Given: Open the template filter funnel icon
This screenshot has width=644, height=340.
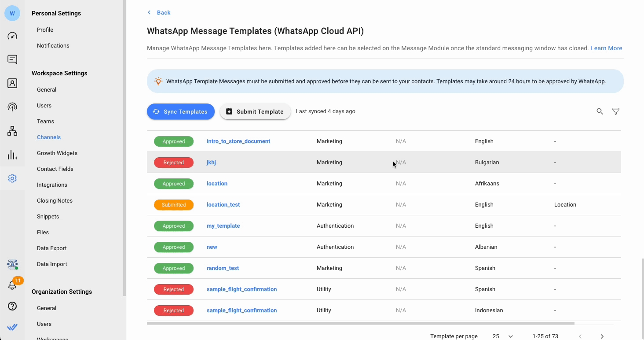Looking at the screenshot, I should click(616, 111).
